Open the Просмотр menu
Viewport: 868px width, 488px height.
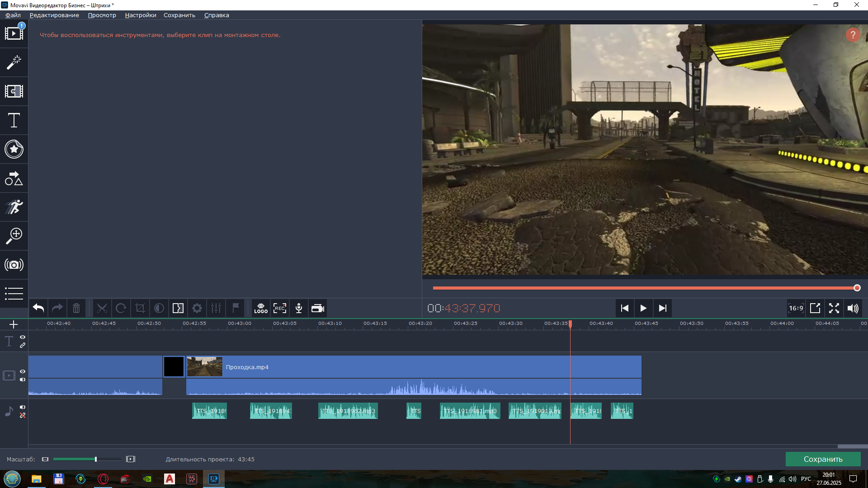(x=102, y=15)
